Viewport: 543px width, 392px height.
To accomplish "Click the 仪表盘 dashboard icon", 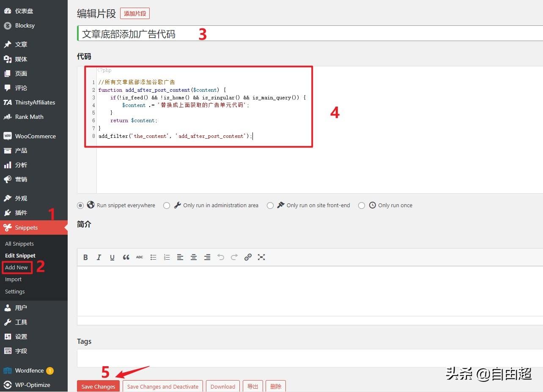I will 7,11.
